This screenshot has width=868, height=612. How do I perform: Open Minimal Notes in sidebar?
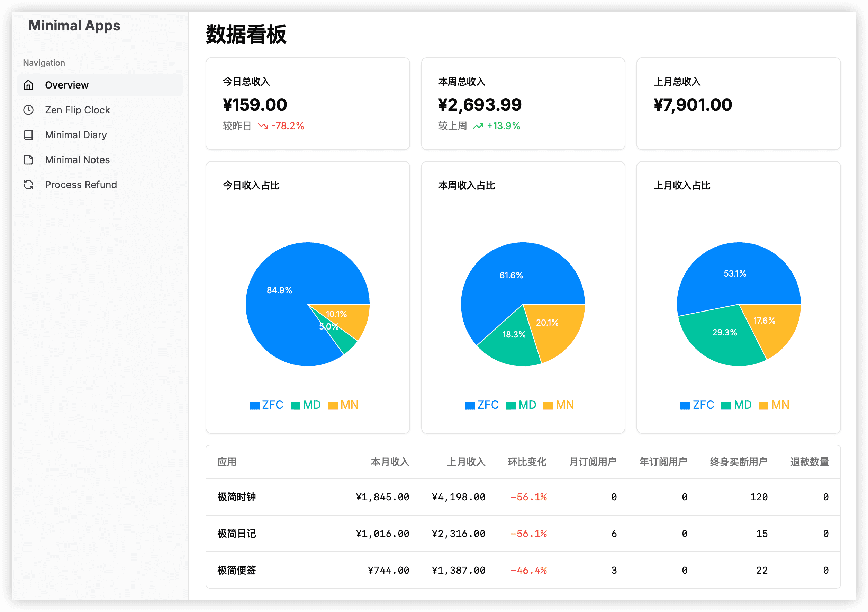(x=77, y=160)
